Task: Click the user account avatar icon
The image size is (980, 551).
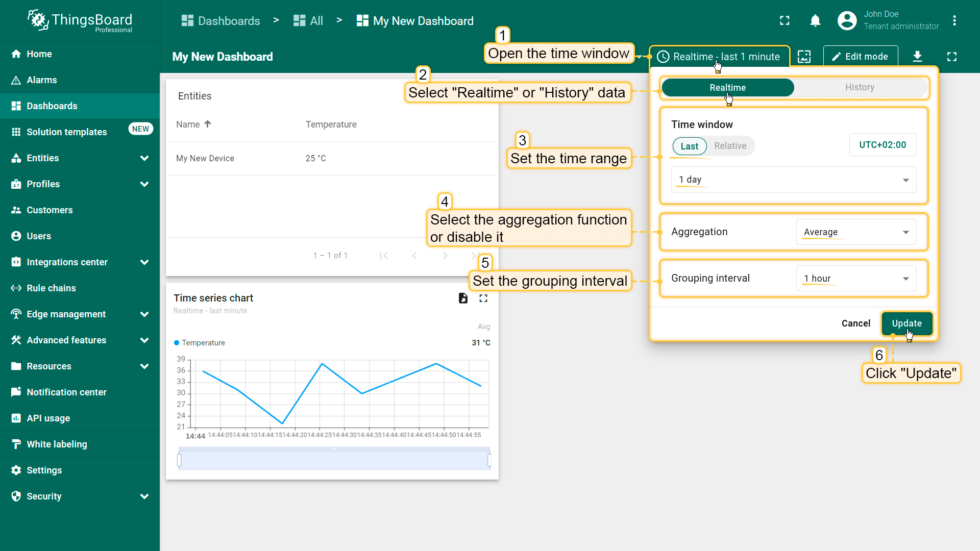Action: click(847, 20)
